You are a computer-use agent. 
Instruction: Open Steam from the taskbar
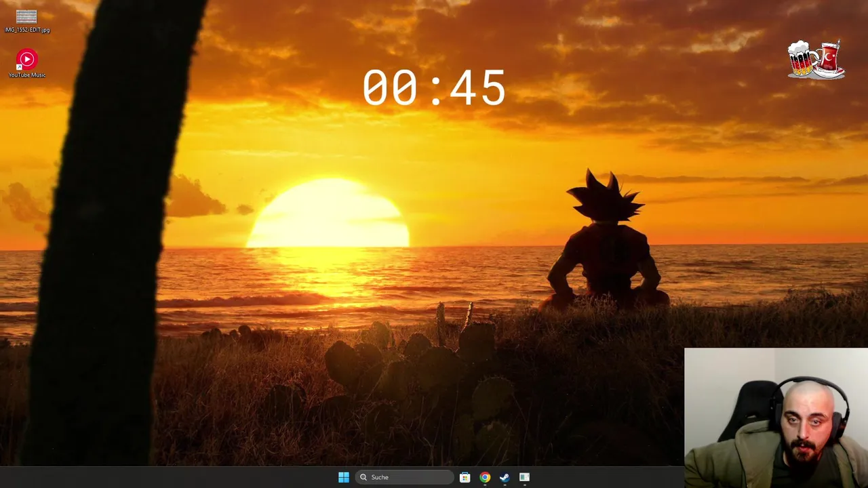505,477
